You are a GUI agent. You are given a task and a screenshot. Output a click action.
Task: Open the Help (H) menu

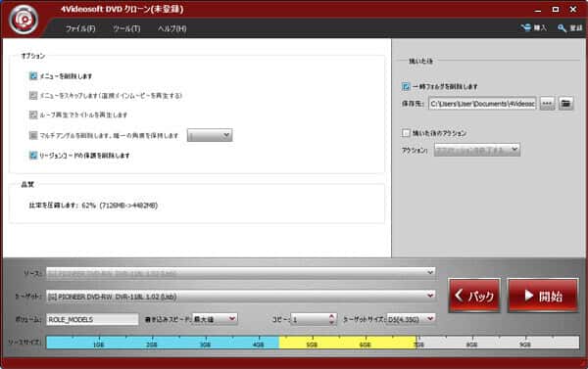[171, 28]
